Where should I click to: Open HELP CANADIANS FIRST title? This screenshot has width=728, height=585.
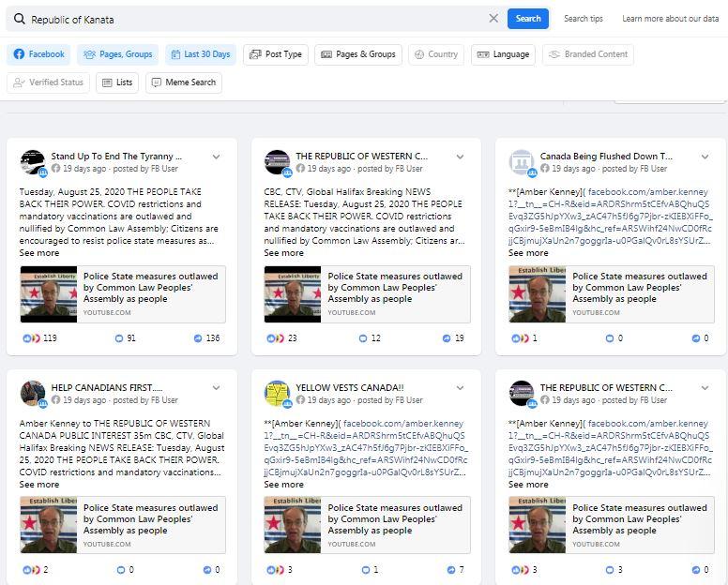107,388
